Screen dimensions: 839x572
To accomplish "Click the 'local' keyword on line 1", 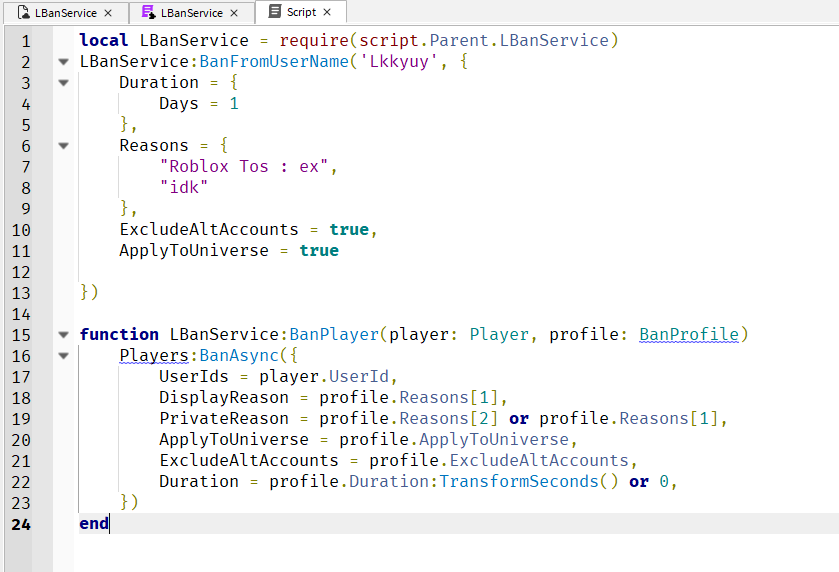I will (x=104, y=40).
